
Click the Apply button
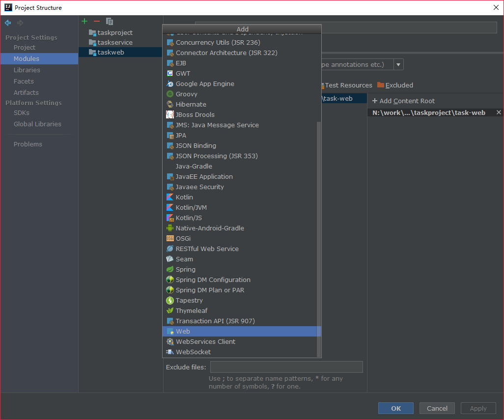pos(478,408)
